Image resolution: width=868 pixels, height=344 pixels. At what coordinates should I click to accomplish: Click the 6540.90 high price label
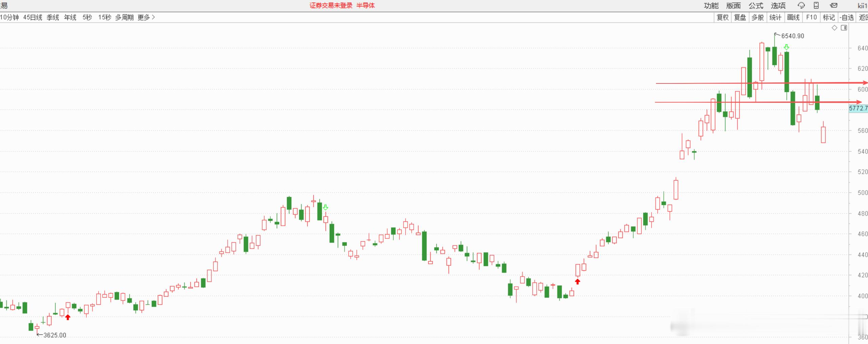pyautogui.click(x=792, y=36)
